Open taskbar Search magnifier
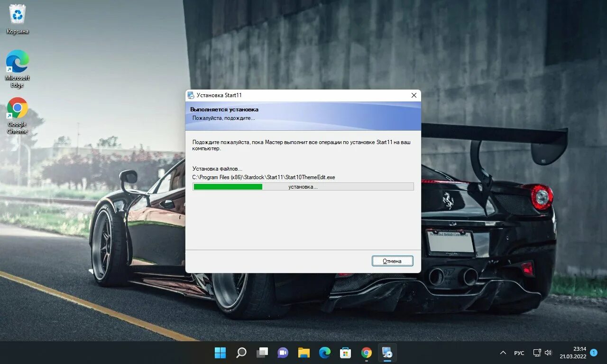The width and height of the screenshot is (607, 364). coord(241,353)
